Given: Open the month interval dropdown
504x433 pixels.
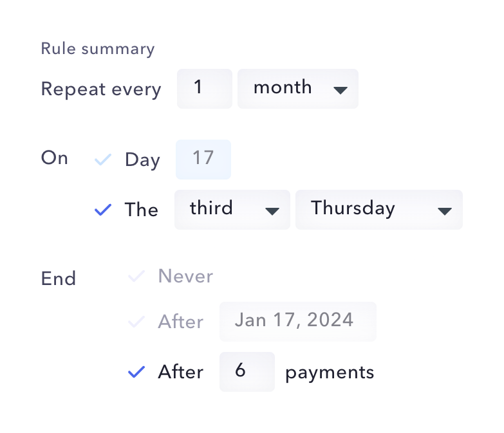Looking at the screenshot, I should coord(297,89).
